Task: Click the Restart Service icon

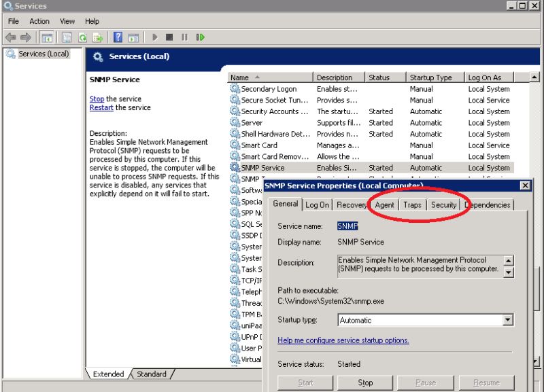Action: click(x=202, y=37)
